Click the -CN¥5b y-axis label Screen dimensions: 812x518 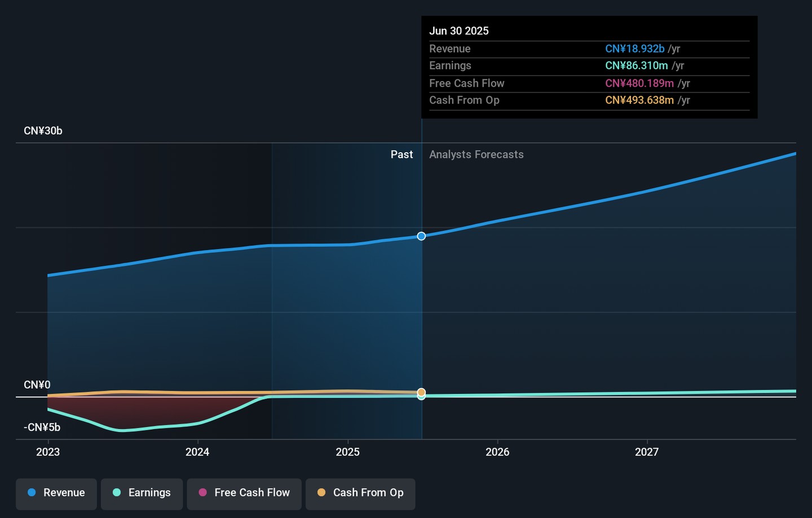tap(42, 427)
